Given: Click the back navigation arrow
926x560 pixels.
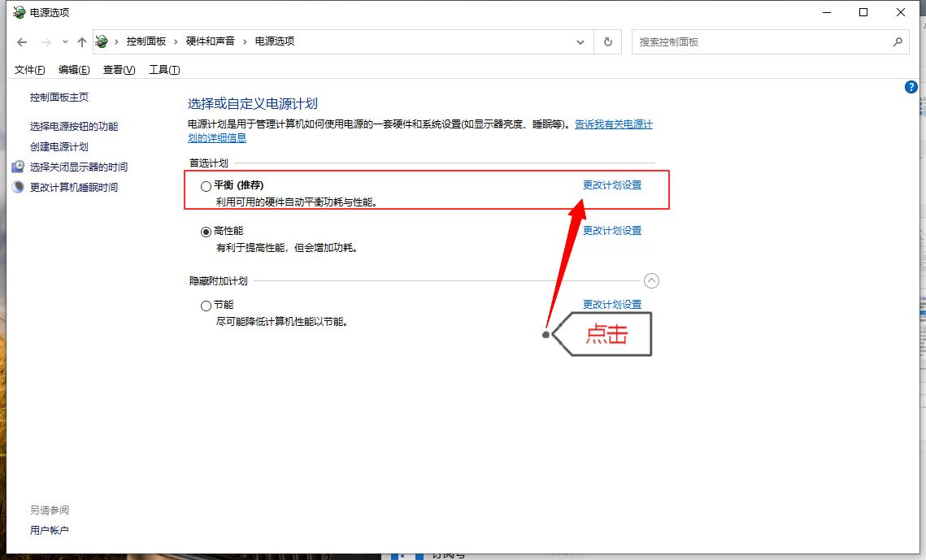Looking at the screenshot, I should (x=21, y=41).
